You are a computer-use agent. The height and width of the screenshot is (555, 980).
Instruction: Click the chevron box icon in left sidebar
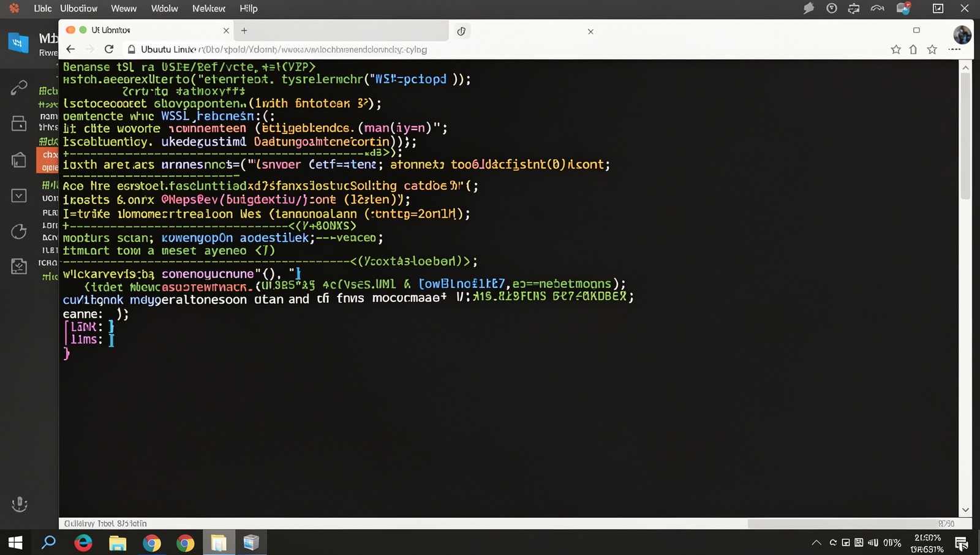[x=19, y=195]
